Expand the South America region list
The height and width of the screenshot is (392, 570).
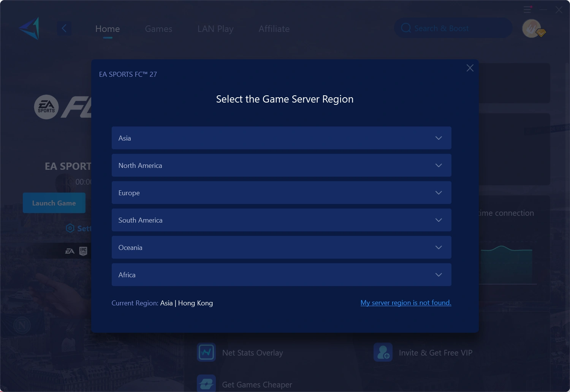(x=282, y=220)
